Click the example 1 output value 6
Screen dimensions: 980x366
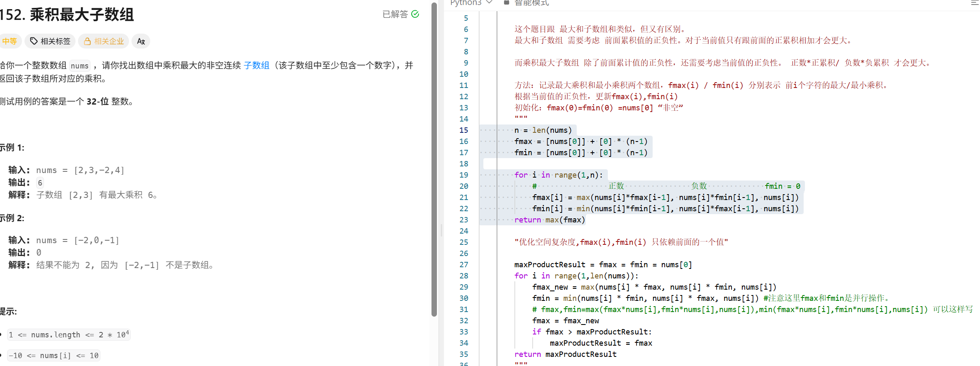point(40,183)
